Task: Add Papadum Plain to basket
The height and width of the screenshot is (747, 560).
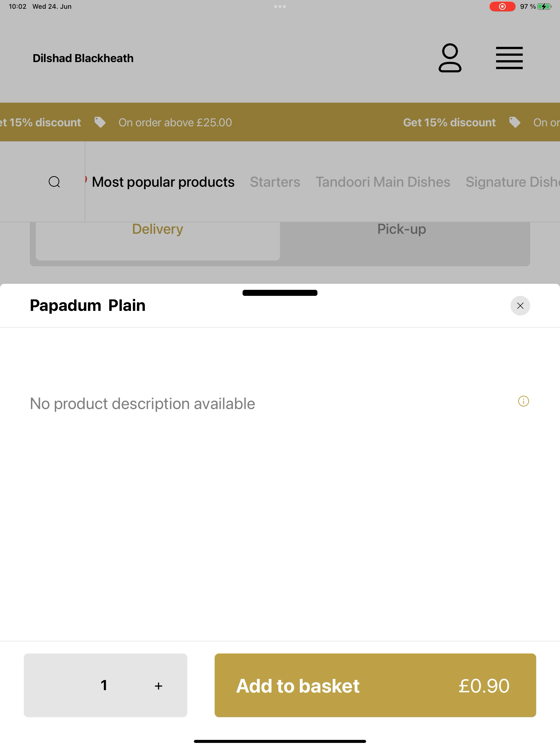Action: 375,685
